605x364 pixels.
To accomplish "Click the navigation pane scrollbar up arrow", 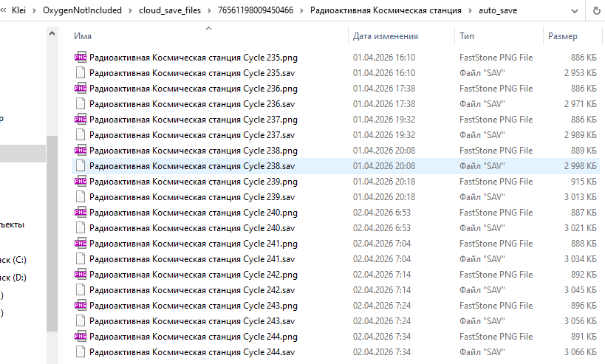I will 52,33.
